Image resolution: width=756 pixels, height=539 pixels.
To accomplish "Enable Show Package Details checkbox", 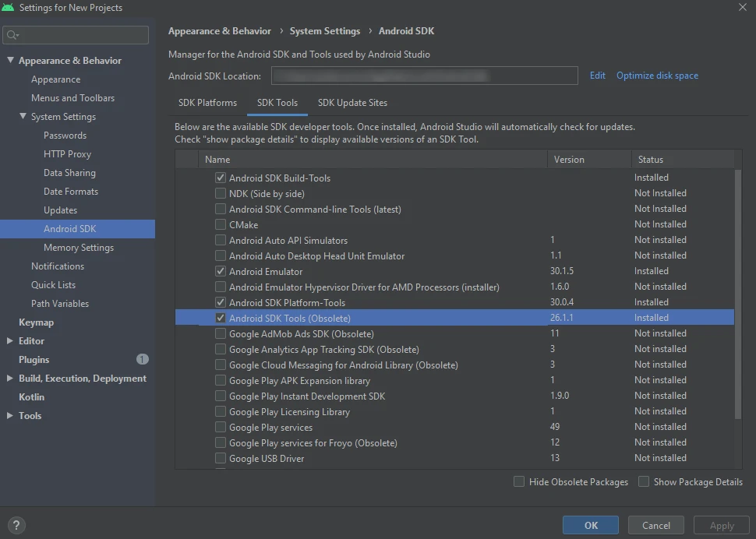I will click(644, 482).
